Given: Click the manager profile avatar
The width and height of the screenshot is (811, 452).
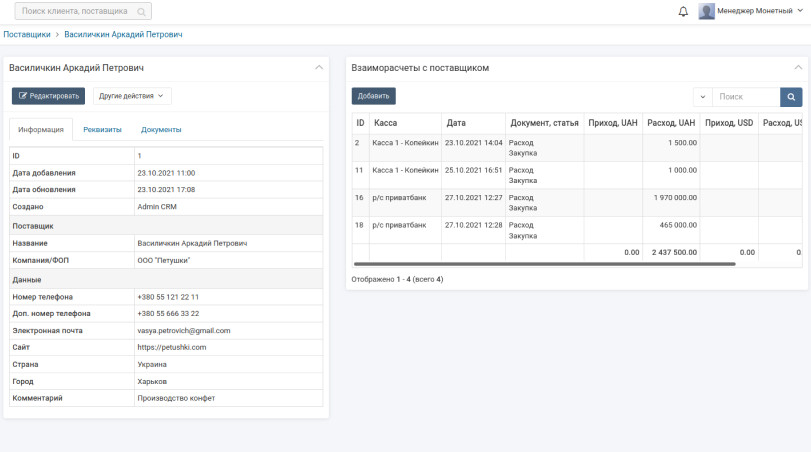Looking at the screenshot, I should pos(706,12).
